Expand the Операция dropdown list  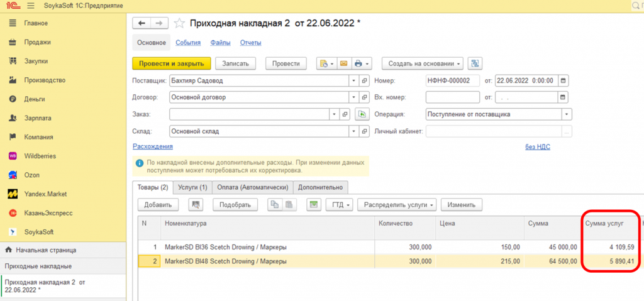point(567,114)
